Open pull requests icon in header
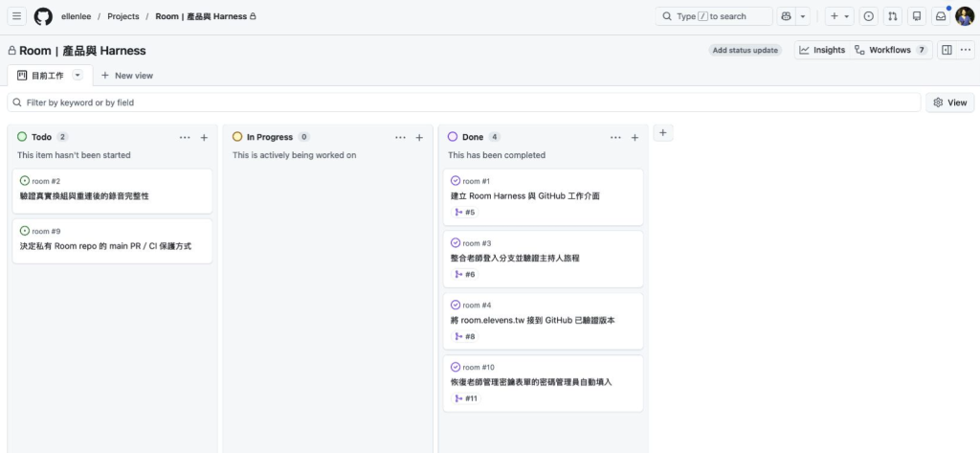The height and width of the screenshot is (453, 980). (893, 16)
